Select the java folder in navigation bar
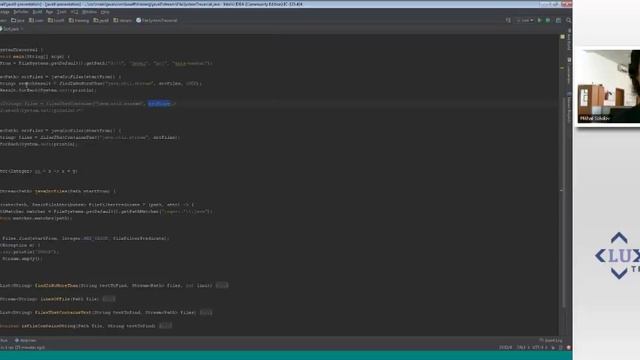Screen dimensions: 640x360 click(18, 20)
